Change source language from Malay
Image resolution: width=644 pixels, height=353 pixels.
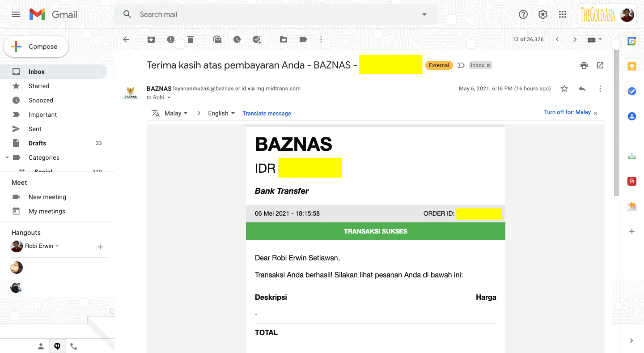point(176,113)
